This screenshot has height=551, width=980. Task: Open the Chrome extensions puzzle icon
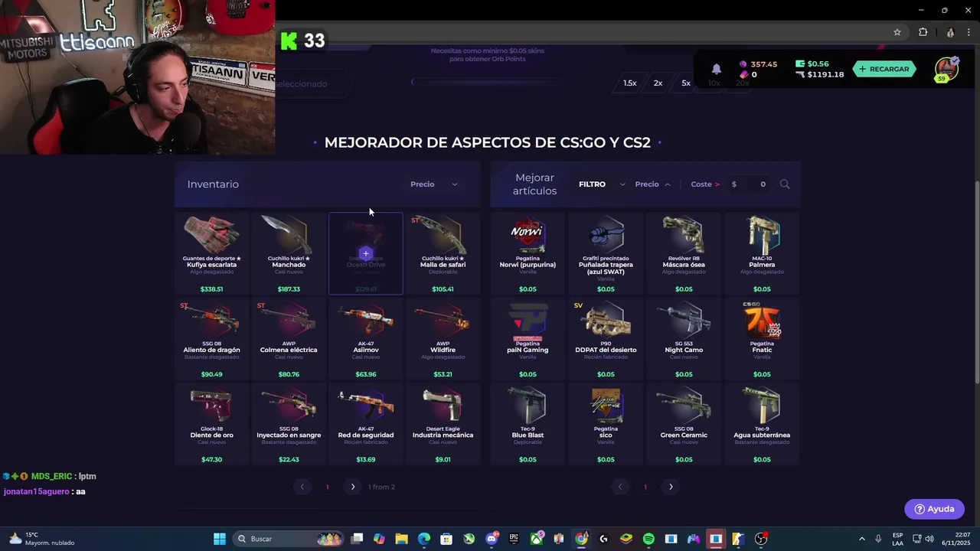coord(923,32)
